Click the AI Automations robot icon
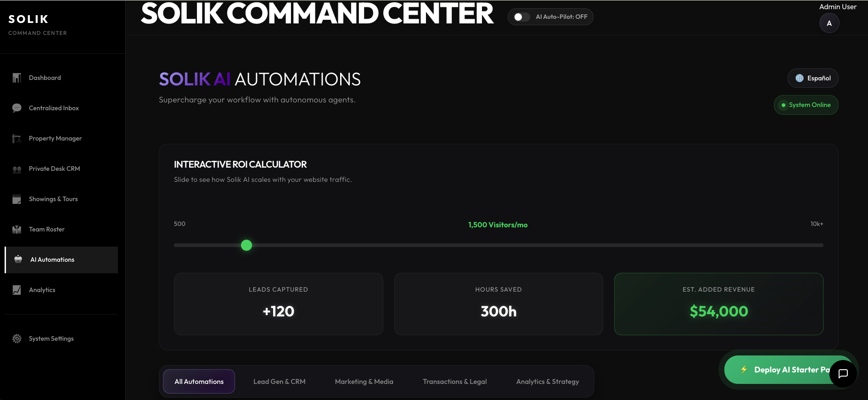 18,259
